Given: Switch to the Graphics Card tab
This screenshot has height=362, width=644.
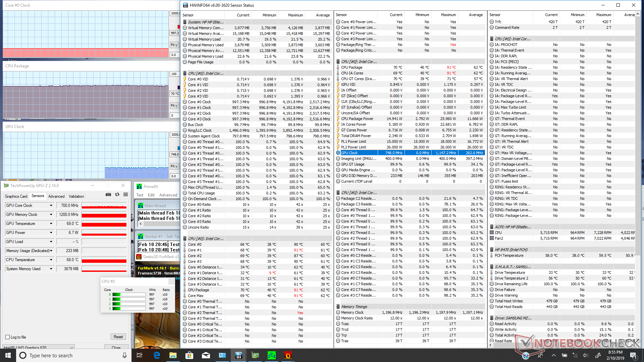Looking at the screenshot, I should pos(16,196).
